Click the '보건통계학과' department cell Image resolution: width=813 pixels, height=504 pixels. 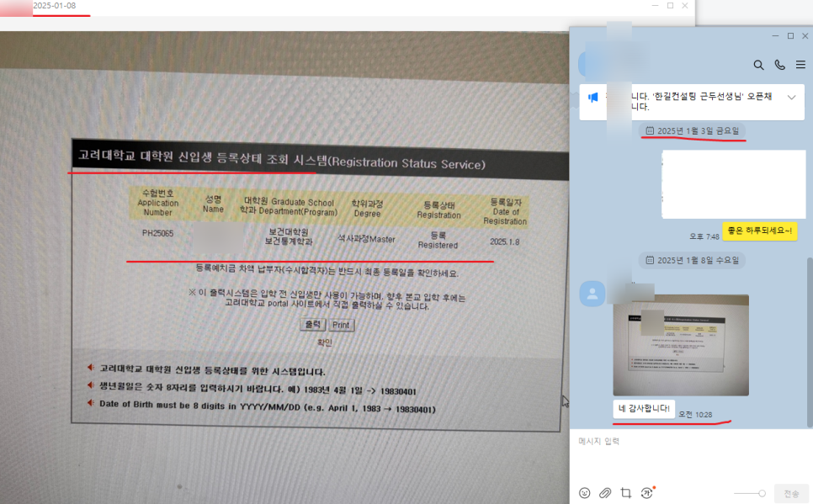(x=289, y=241)
